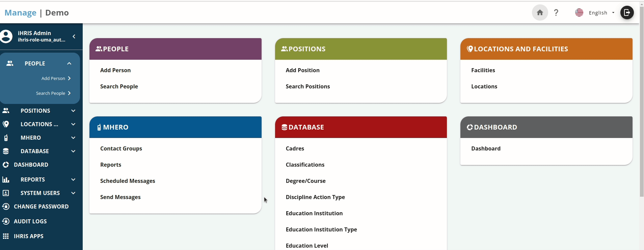Expand the LOCATIONS sidebar chevron
The image size is (644, 250).
pos(73,124)
